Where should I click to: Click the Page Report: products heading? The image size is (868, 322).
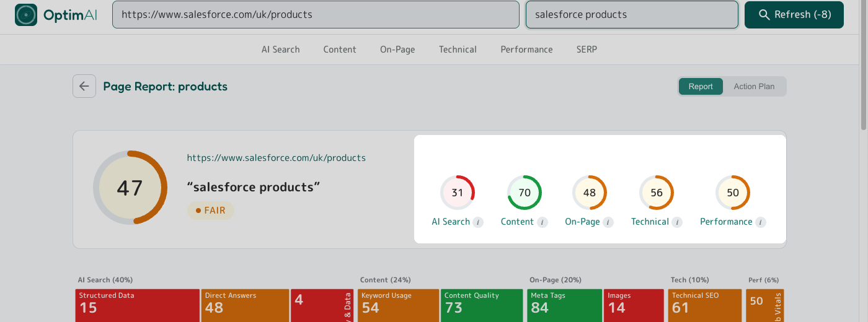166,87
